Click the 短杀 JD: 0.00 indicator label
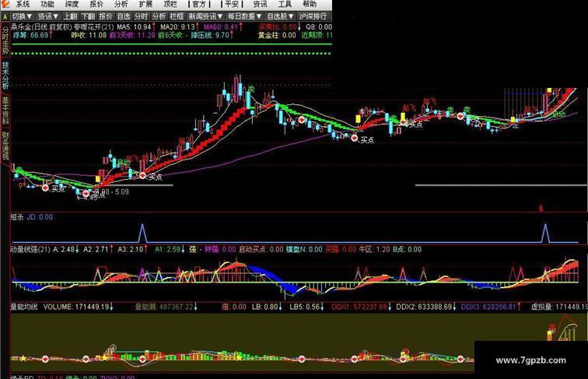This screenshot has height=379, width=588. [31, 217]
